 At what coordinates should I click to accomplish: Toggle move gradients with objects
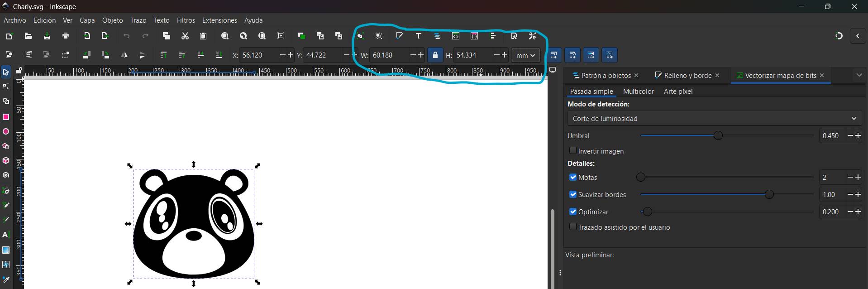point(591,55)
